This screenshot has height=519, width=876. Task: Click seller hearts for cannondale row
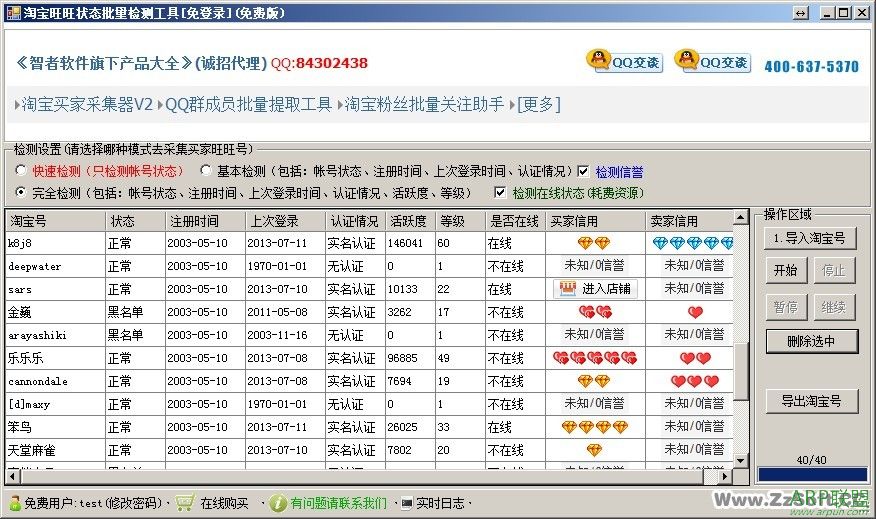click(x=694, y=381)
